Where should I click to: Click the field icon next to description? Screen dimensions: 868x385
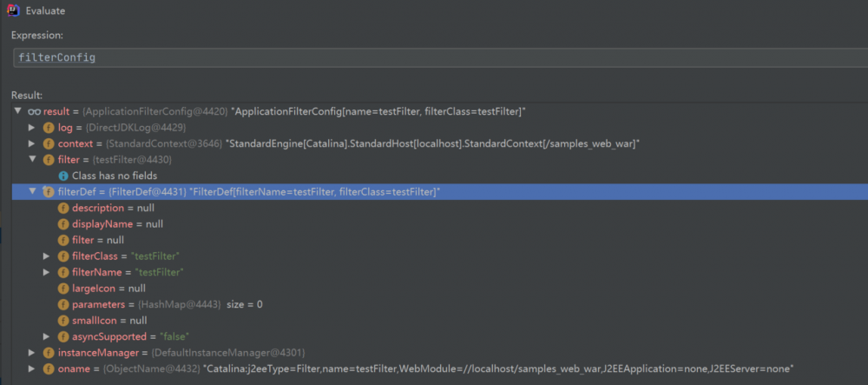[x=63, y=208]
